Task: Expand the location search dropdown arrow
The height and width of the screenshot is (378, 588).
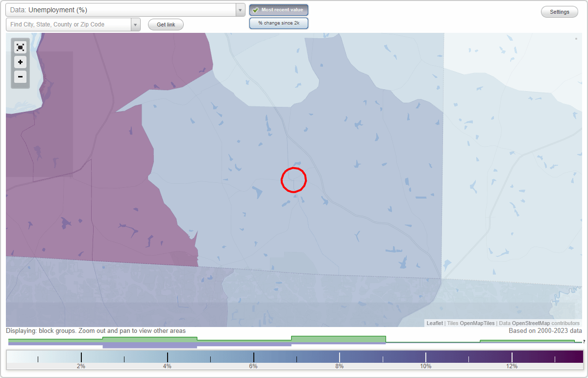Action: coord(136,25)
